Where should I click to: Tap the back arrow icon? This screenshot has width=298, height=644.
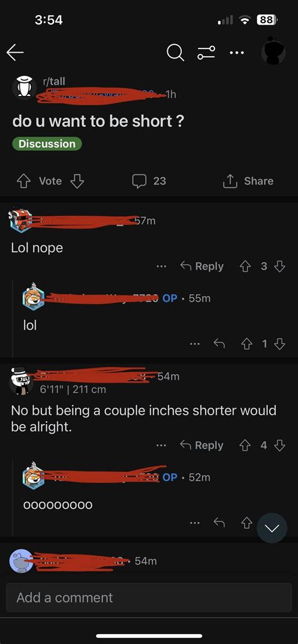(x=15, y=53)
